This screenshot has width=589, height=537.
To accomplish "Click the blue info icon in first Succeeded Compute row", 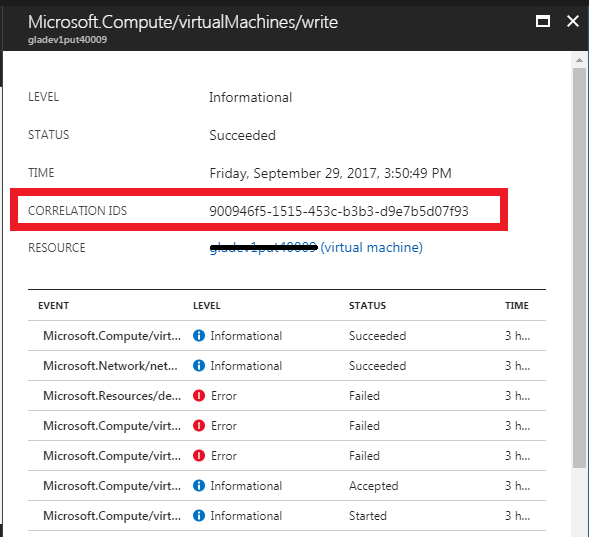I will pos(199,335).
